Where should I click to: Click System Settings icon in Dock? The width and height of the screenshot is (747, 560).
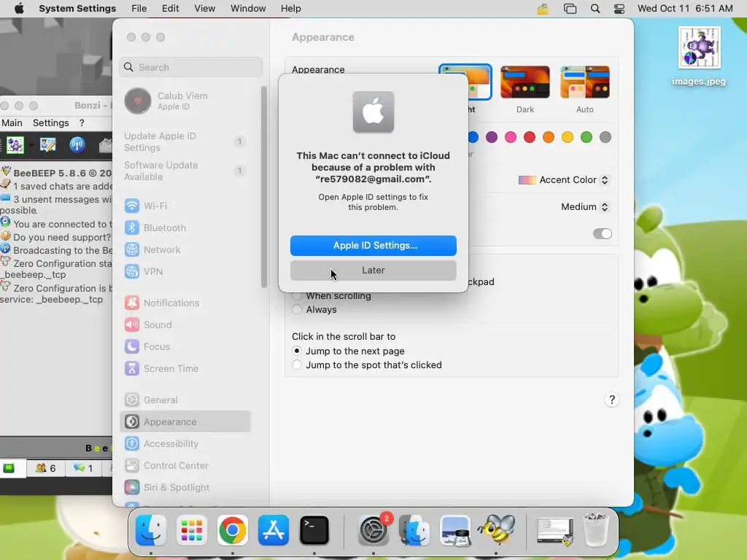coord(373,531)
